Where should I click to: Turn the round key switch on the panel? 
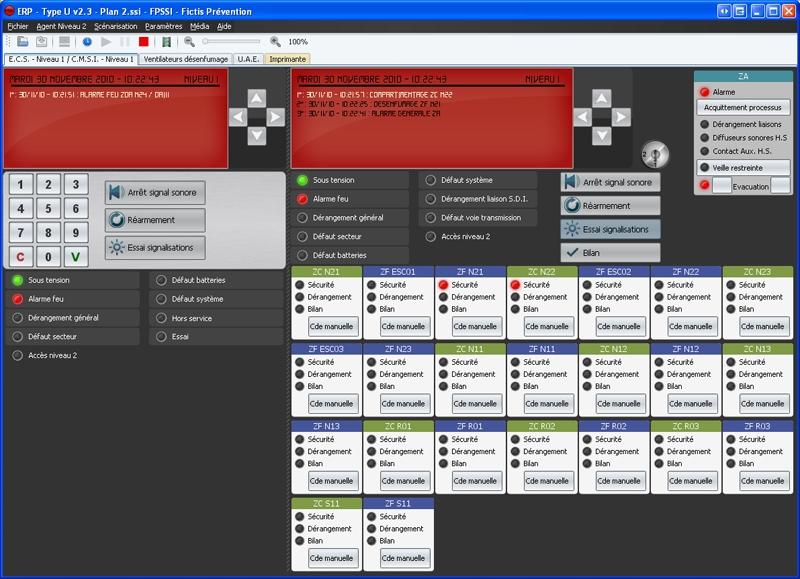[x=654, y=152]
